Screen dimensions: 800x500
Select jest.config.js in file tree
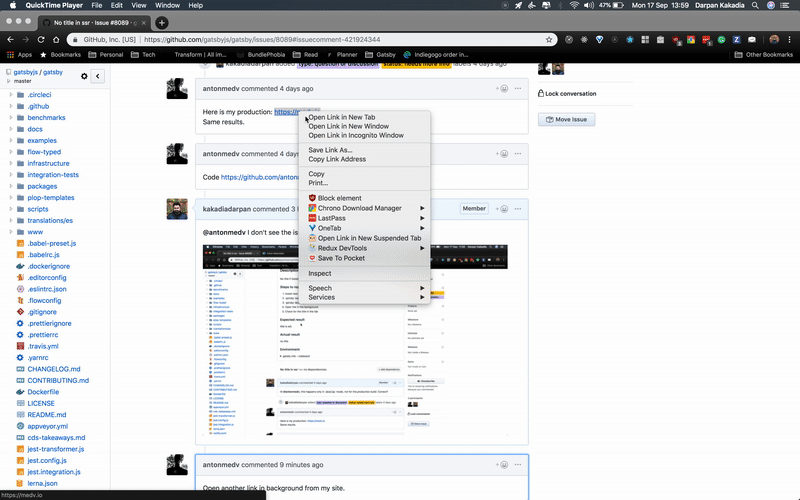coord(47,460)
